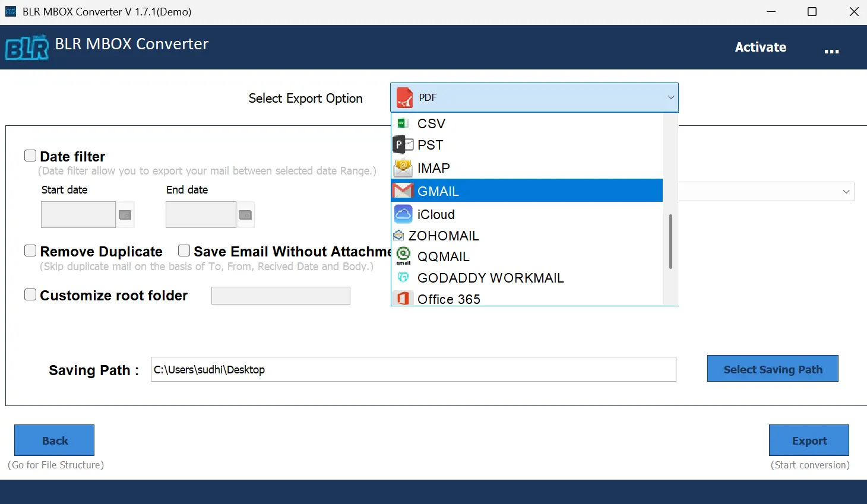Open the three-dot options menu

tap(832, 50)
